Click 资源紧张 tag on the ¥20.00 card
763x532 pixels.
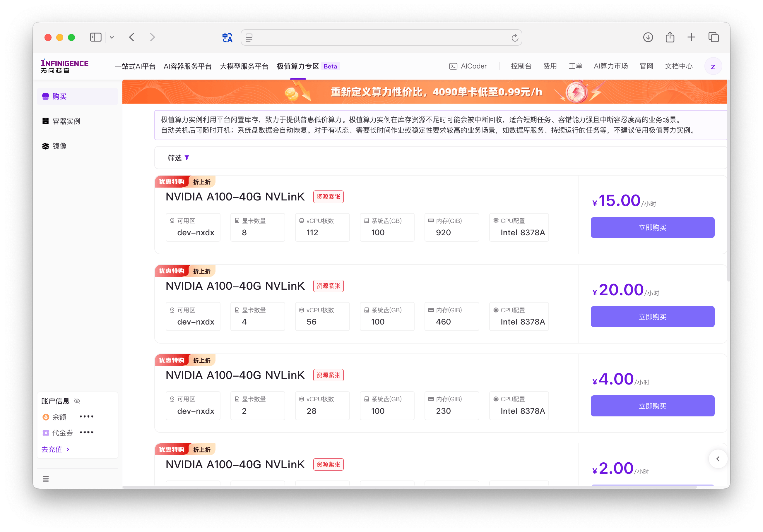[x=328, y=286]
